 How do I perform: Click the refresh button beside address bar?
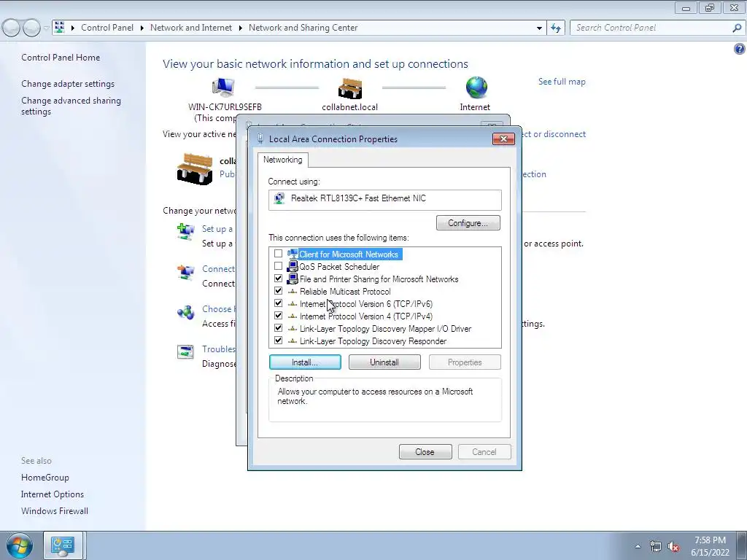(x=556, y=28)
